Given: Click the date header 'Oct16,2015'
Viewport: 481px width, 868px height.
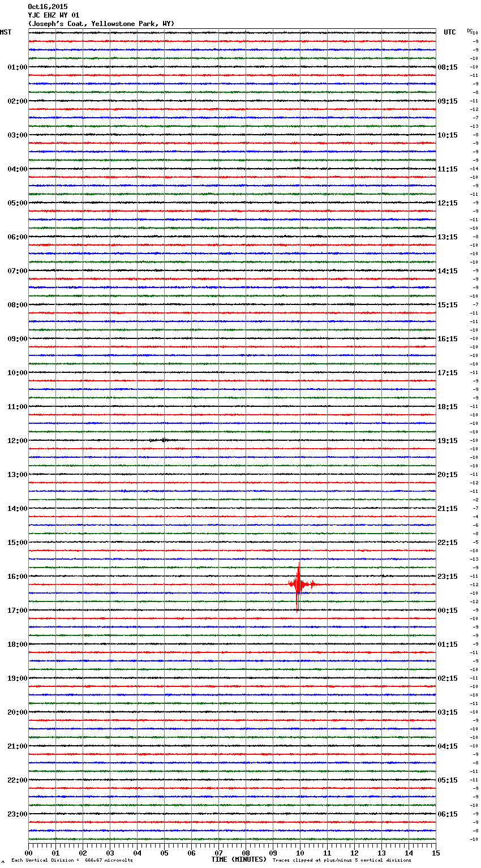Looking at the screenshot, I should tap(48, 7).
